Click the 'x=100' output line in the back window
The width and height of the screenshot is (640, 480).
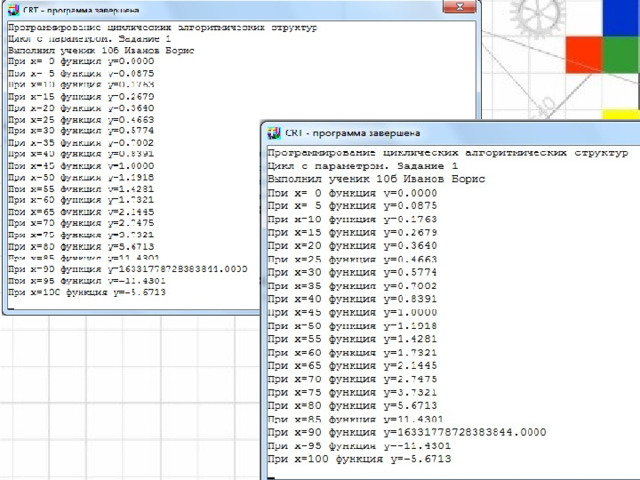86,294
